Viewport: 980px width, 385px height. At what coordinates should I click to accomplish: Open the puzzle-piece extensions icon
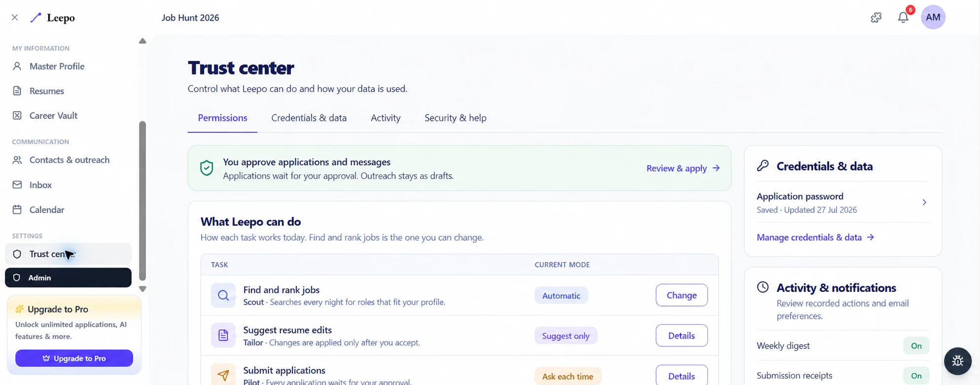tap(876, 17)
